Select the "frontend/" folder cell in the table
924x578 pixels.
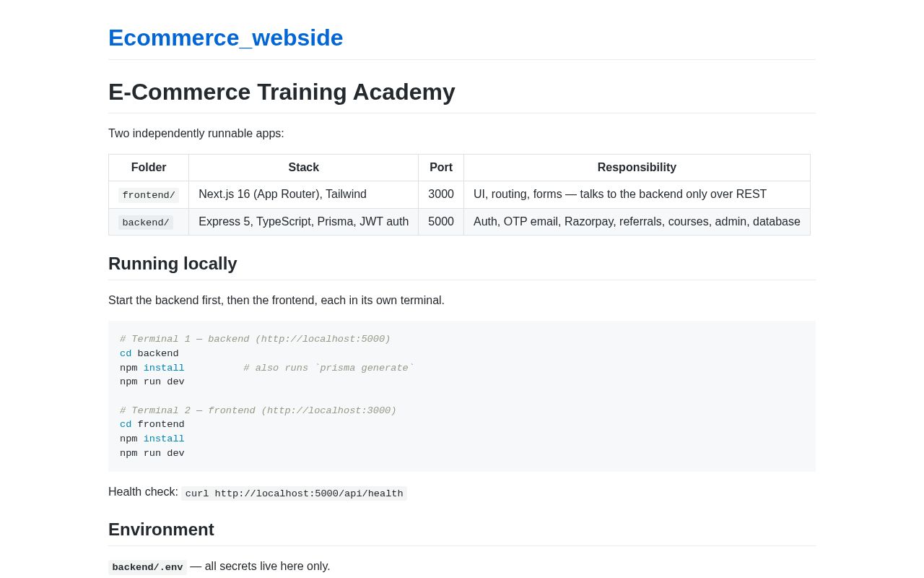coord(149,195)
